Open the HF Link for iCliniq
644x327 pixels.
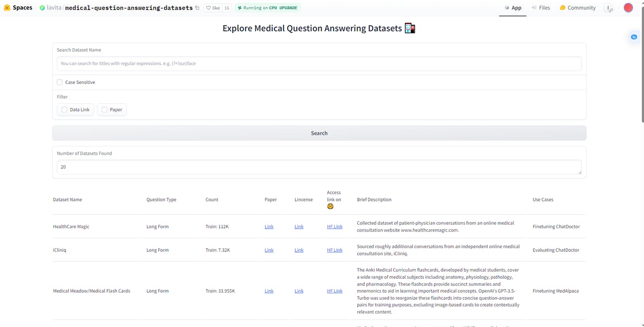pos(334,250)
